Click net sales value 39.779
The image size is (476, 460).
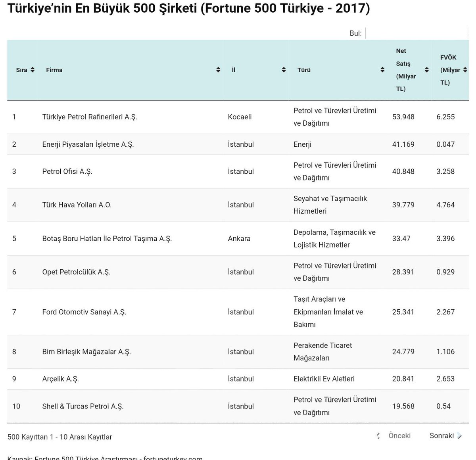tap(403, 205)
